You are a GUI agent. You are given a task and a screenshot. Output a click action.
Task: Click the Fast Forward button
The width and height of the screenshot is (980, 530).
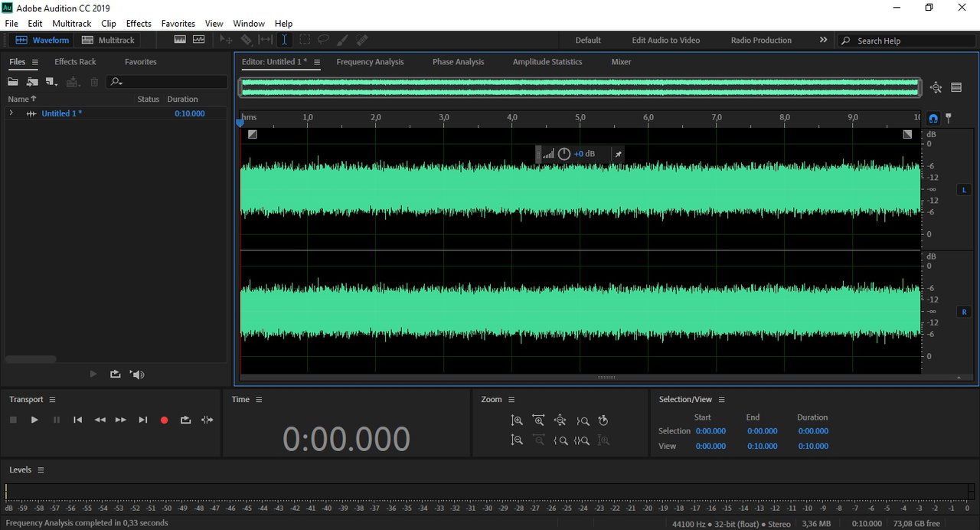point(120,420)
